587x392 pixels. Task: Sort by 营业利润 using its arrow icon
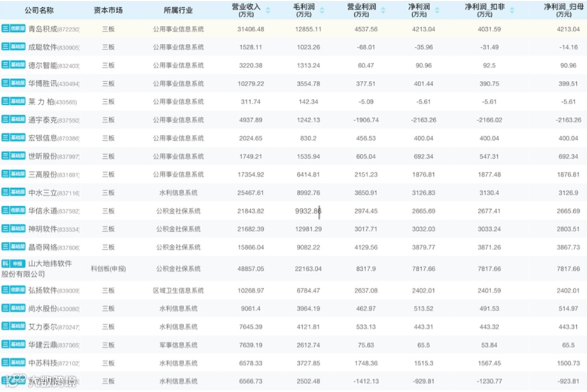click(383, 10)
